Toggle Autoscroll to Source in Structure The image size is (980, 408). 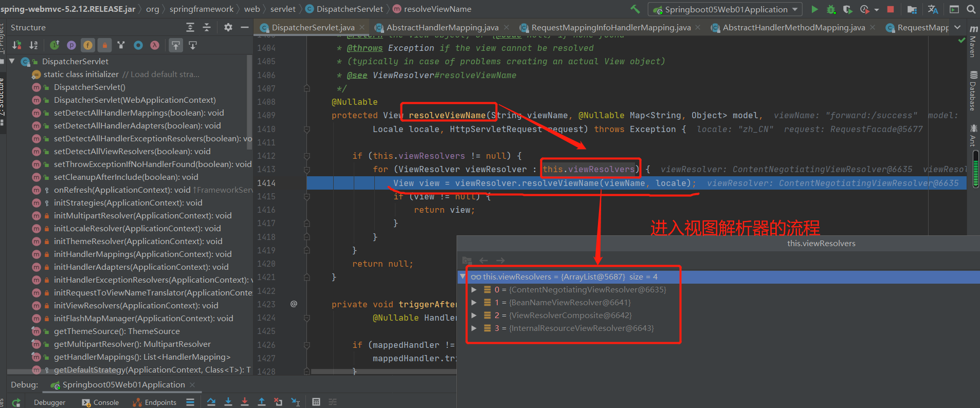pyautogui.click(x=176, y=45)
